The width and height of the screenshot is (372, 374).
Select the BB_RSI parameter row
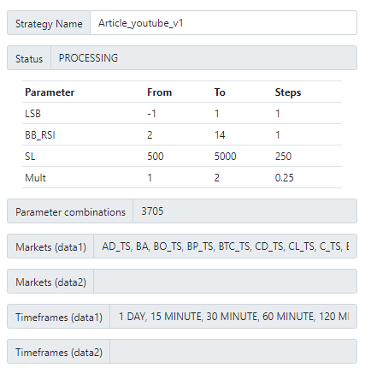point(182,135)
